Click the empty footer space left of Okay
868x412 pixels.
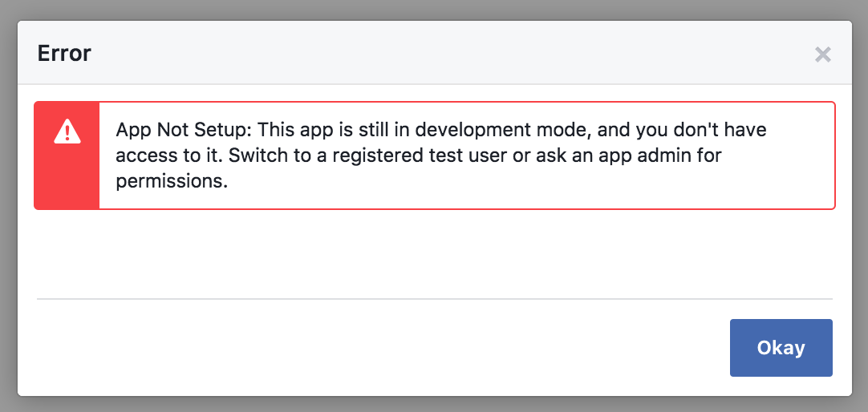[361, 348]
